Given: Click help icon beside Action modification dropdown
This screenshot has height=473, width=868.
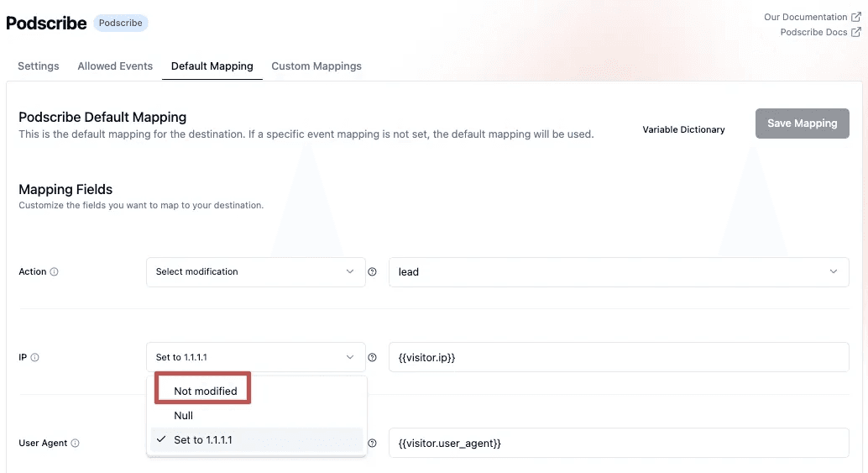Looking at the screenshot, I should pos(373,272).
